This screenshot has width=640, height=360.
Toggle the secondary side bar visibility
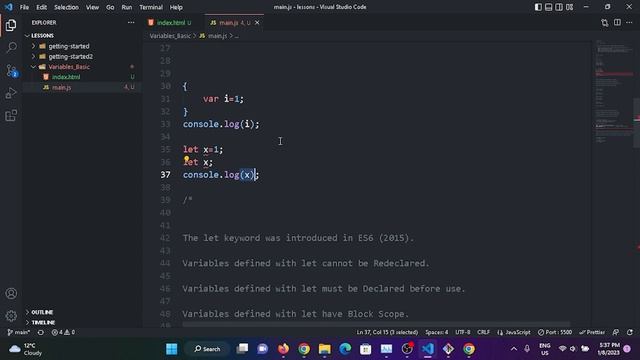tap(559, 7)
